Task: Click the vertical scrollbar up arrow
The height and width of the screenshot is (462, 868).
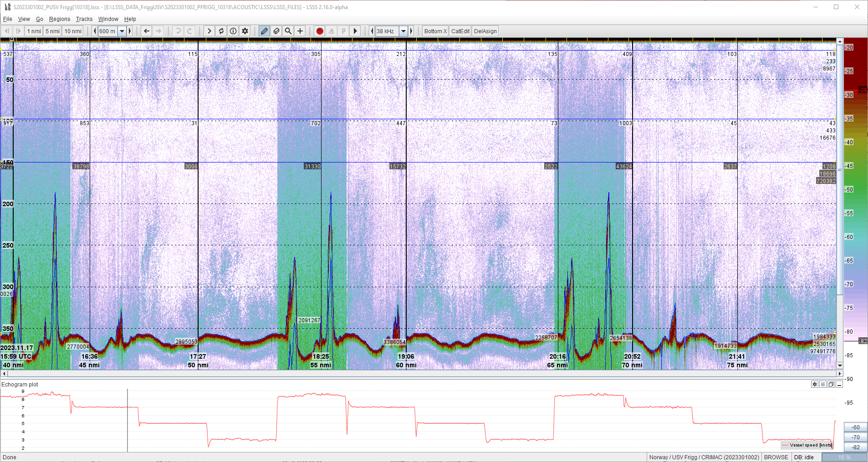Action: pos(840,41)
